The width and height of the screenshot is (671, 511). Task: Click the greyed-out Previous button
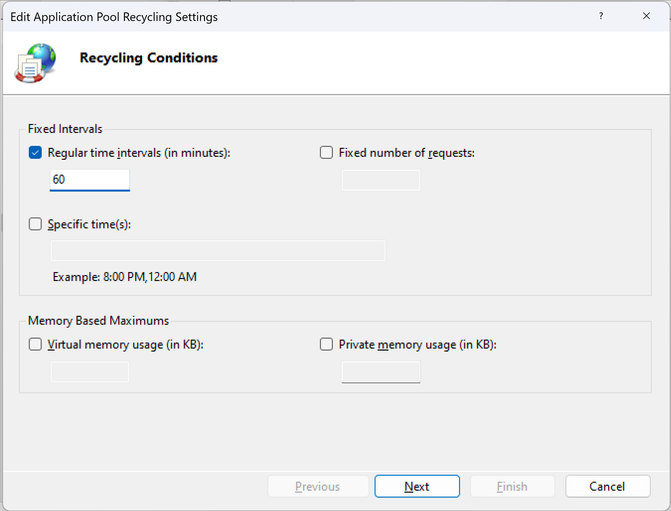[317, 487]
